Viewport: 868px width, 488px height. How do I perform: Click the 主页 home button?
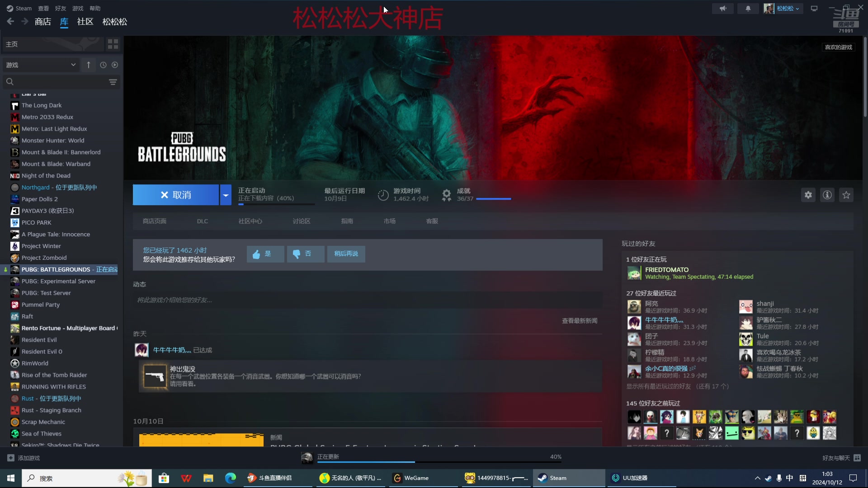52,44
